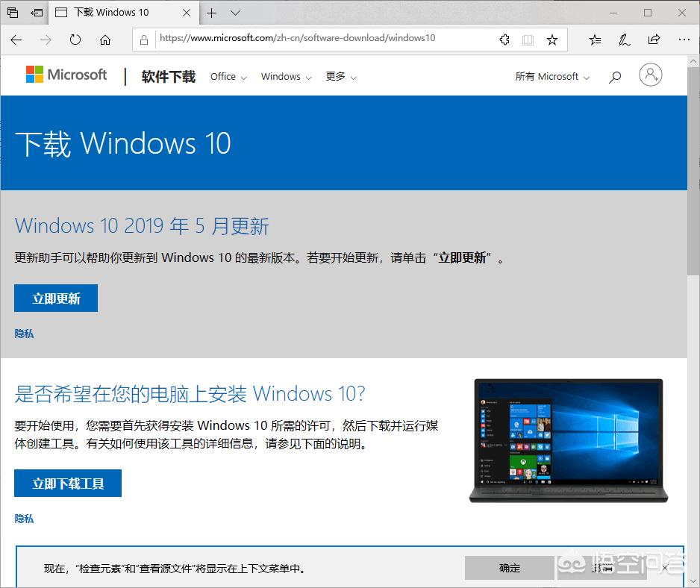Image resolution: width=700 pixels, height=588 pixels.
Task: Click the 下载 Windows 10 banner title
Action: [x=123, y=144]
